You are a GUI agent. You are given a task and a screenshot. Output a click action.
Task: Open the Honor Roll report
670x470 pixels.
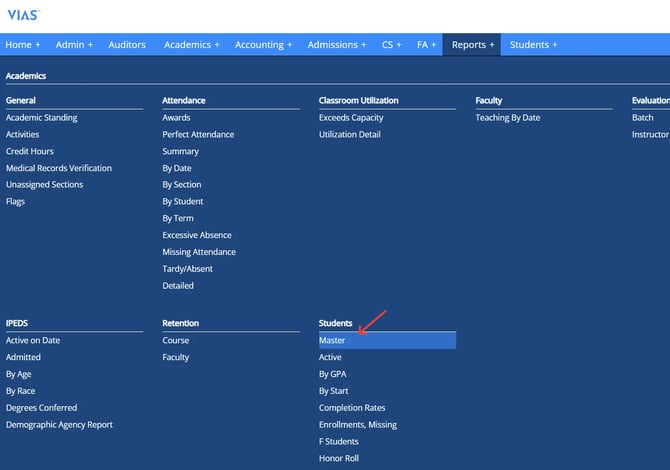tap(338, 458)
